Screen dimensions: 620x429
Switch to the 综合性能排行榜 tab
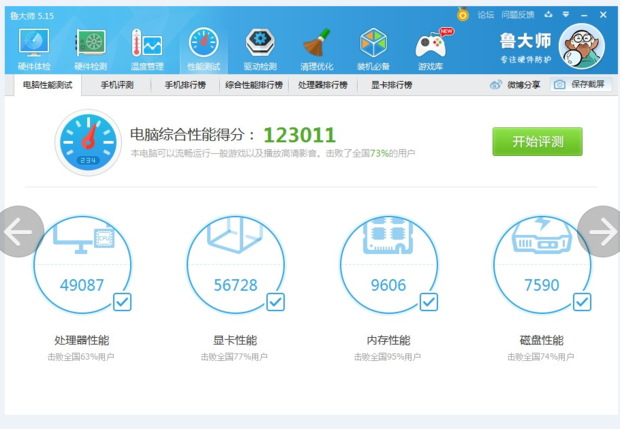click(254, 85)
